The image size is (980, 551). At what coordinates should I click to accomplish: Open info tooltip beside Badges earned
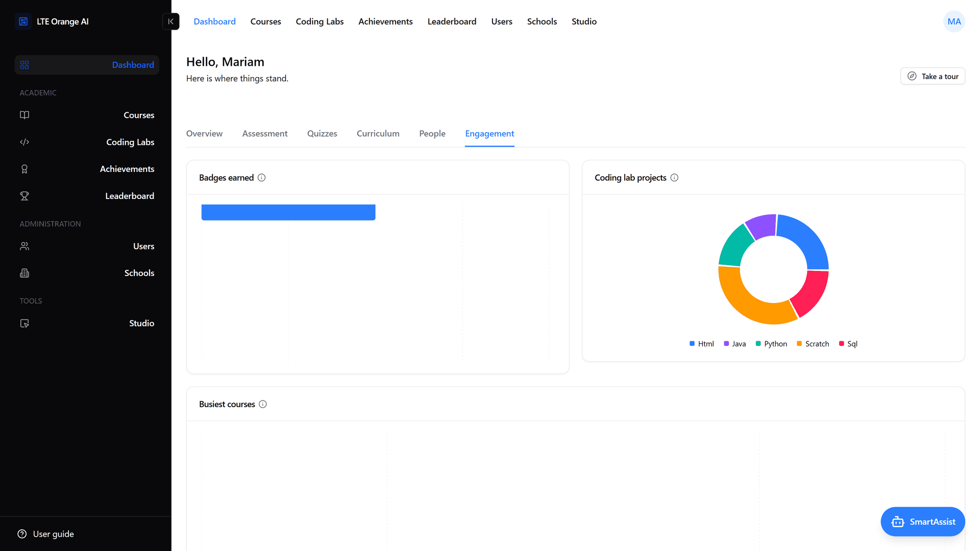(x=261, y=178)
